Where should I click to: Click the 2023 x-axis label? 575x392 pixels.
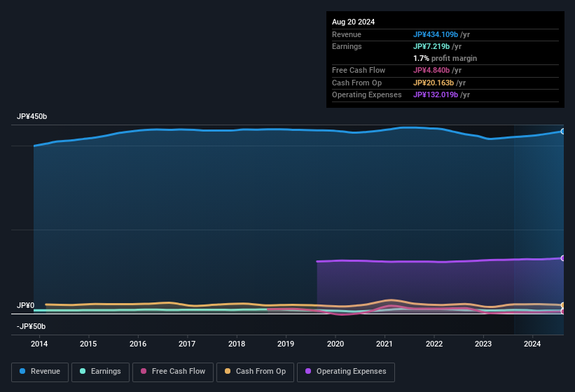[x=483, y=344]
